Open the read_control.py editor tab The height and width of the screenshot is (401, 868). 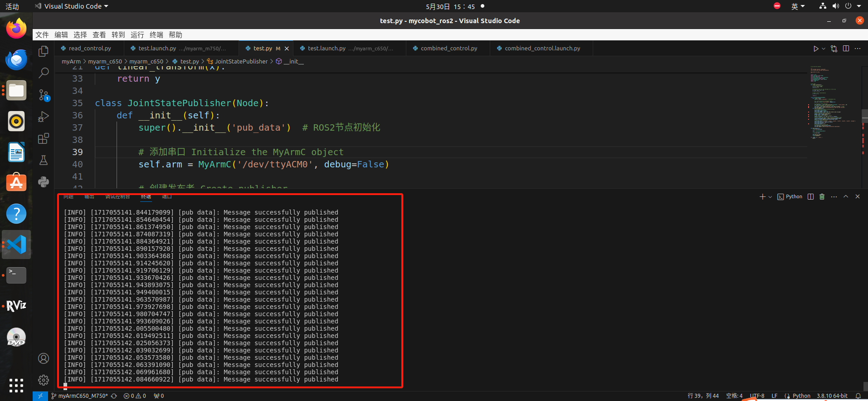click(90, 48)
